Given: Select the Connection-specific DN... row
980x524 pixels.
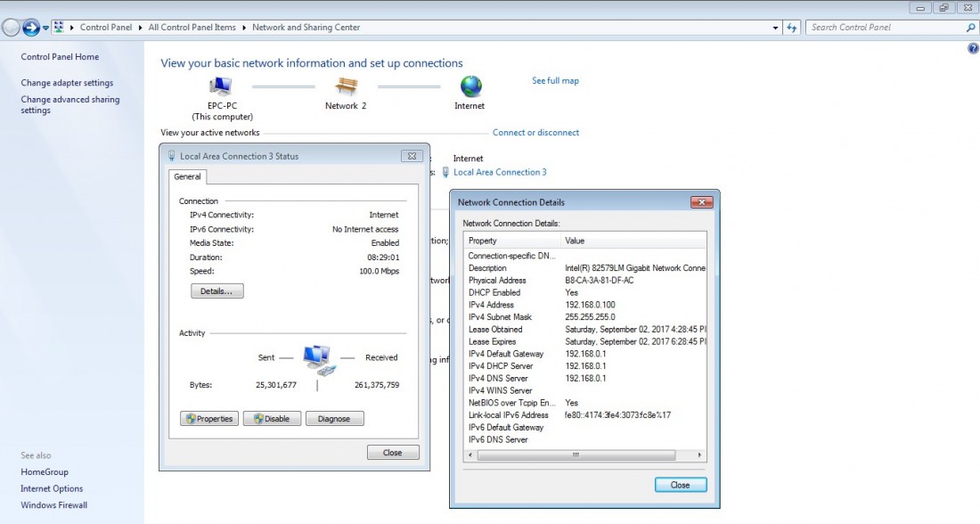Looking at the screenshot, I should [x=586, y=256].
